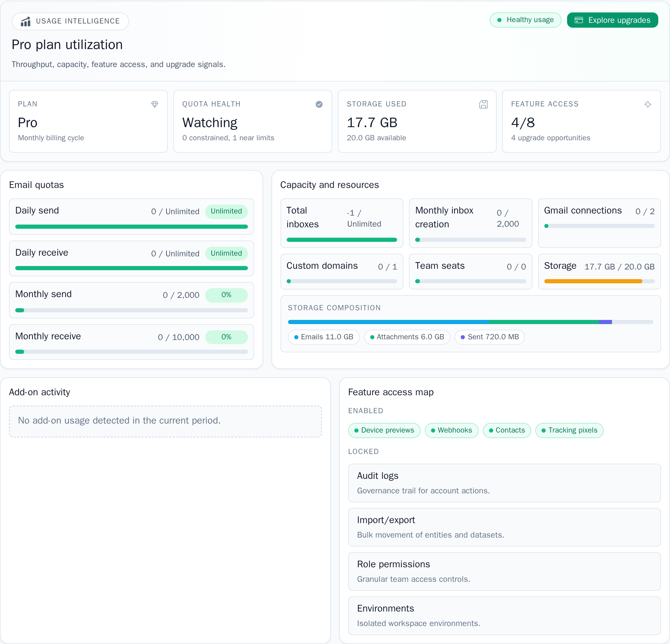Click the orange Storage progress bar
Image resolution: width=670 pixels, height=644 pixels.
593,282
